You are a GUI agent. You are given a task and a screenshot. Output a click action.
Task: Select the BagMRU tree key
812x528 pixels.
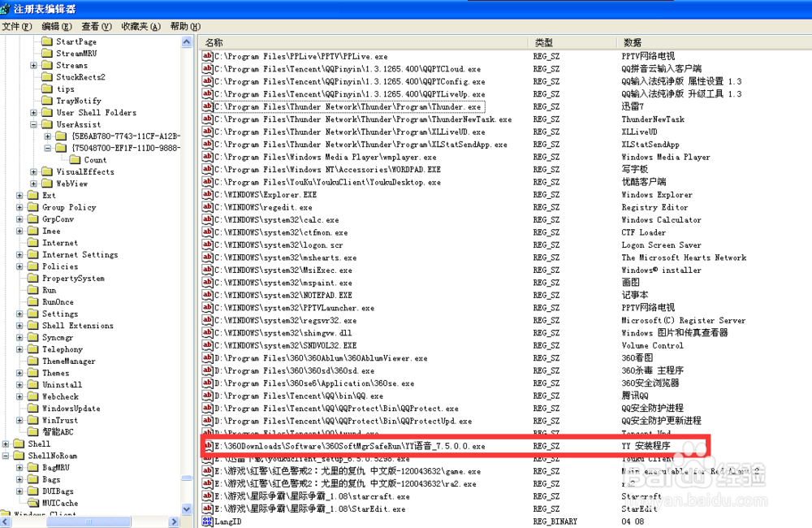(x=56, y=467)
